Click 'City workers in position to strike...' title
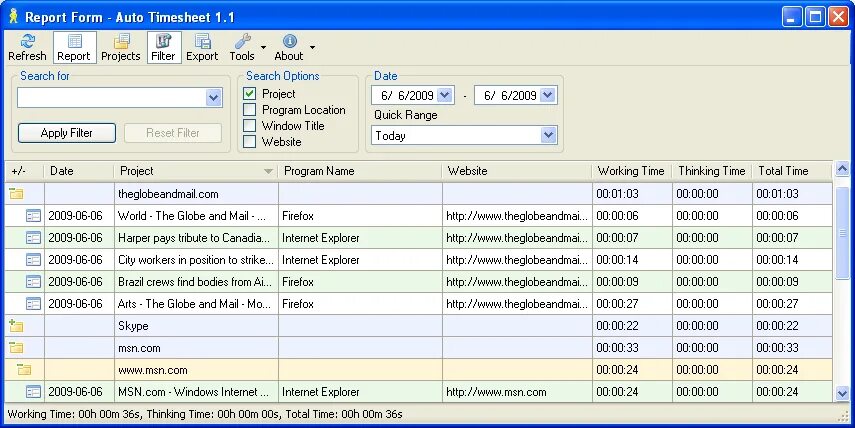Image resolution: width=855 pixels, height=428 pixels. pos(196,260)
